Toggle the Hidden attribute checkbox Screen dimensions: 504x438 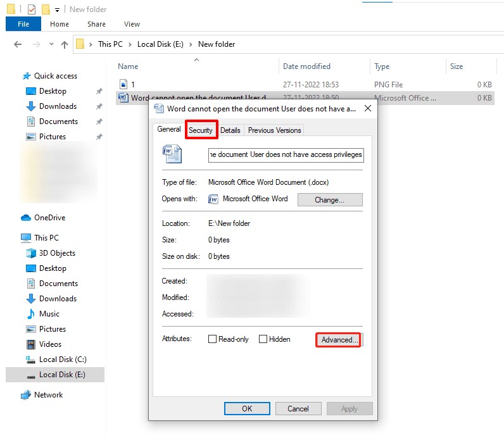[263, 339]
